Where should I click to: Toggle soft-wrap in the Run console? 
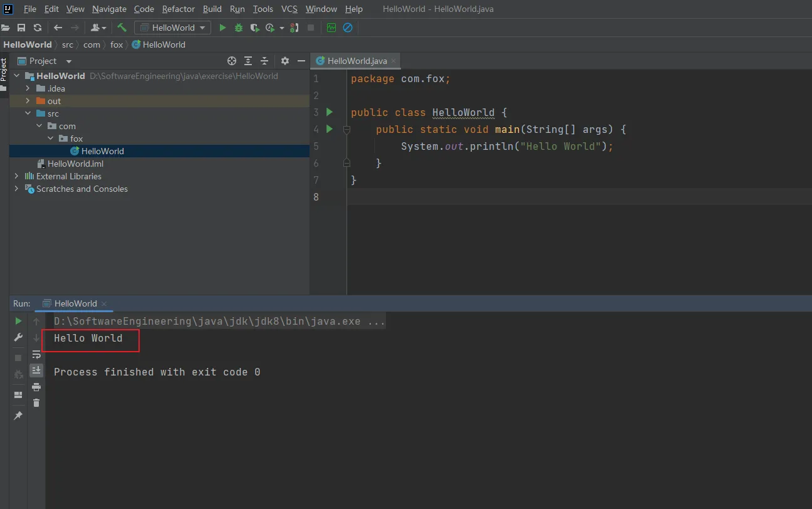[36, 354]
